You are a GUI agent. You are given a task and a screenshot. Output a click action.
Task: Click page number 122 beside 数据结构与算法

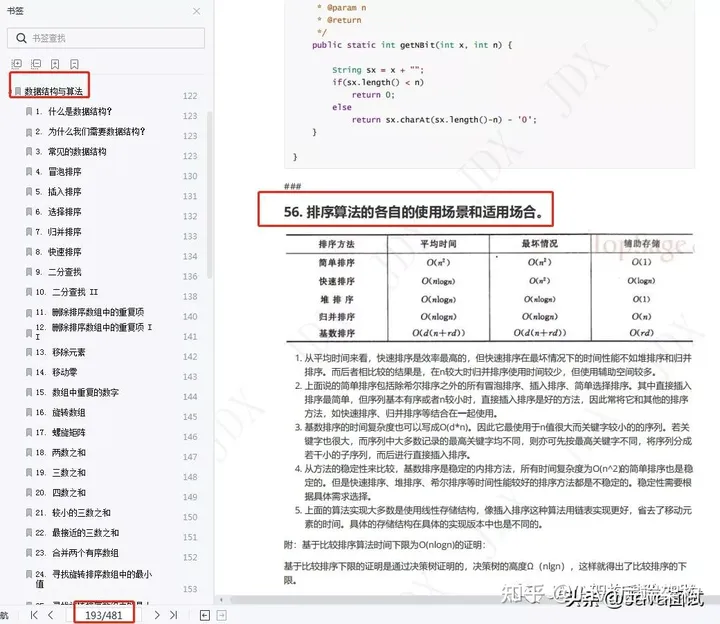tap(190, 96)
